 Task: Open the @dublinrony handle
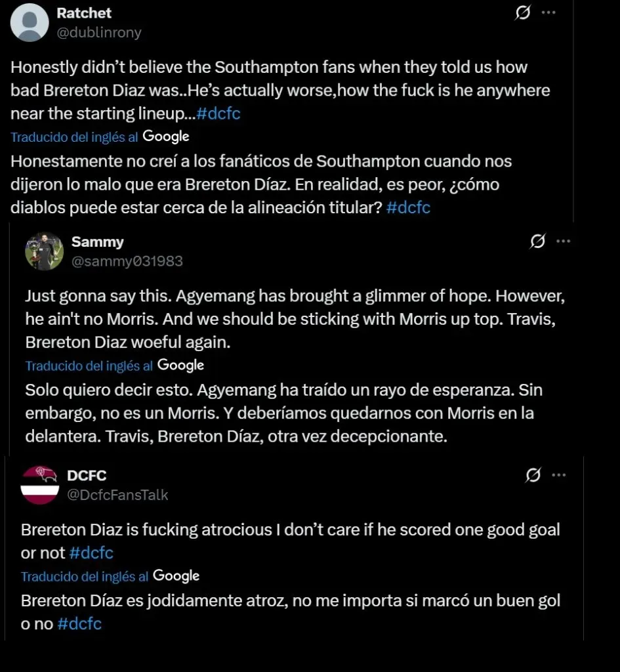point(100,32)
